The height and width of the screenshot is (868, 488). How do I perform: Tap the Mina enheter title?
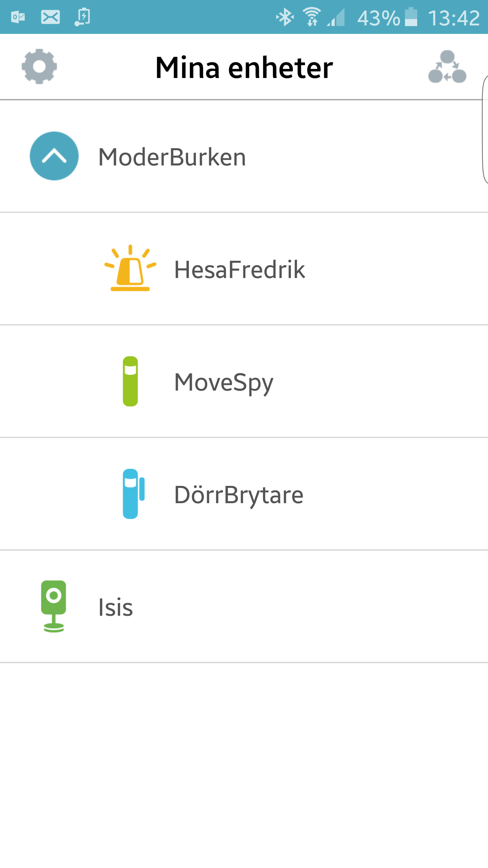tap(244, 68)
